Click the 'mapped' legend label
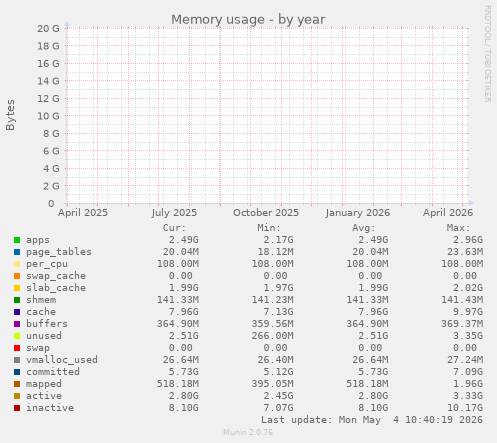The width and height of the screenshot is (497, 443). coord(44,384)
